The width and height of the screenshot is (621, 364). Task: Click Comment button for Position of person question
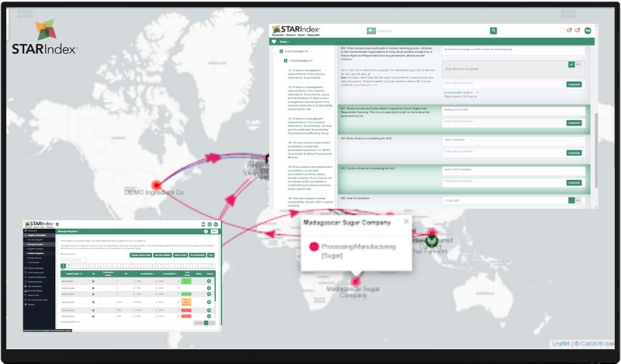[x=574, y=183]
